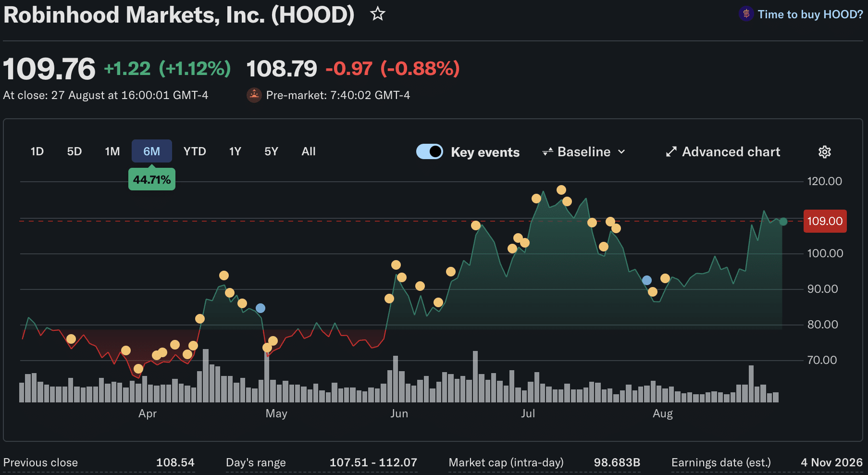This screenshot has width=868, height=475.
Task: Toggle the Key events switch off
Action: click(429, 151)
